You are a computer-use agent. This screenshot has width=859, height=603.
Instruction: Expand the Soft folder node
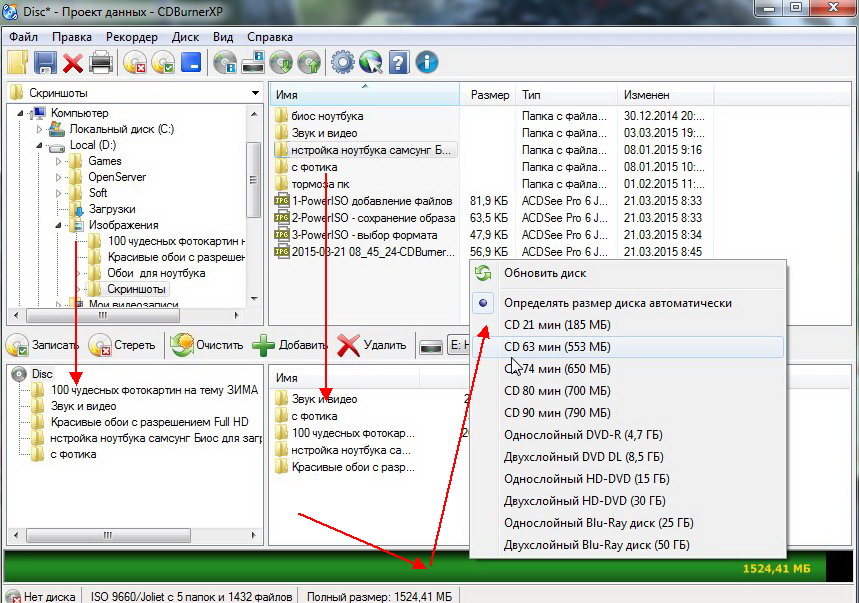click(59, 193)
